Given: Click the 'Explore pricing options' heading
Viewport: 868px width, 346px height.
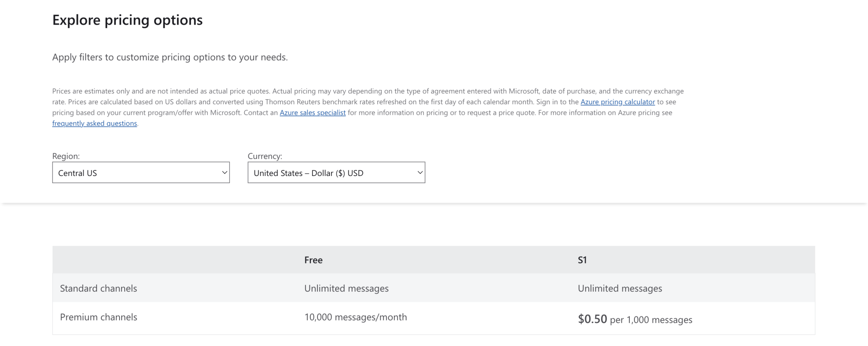Looking at the screenshot, I should (x=127, y=20).
